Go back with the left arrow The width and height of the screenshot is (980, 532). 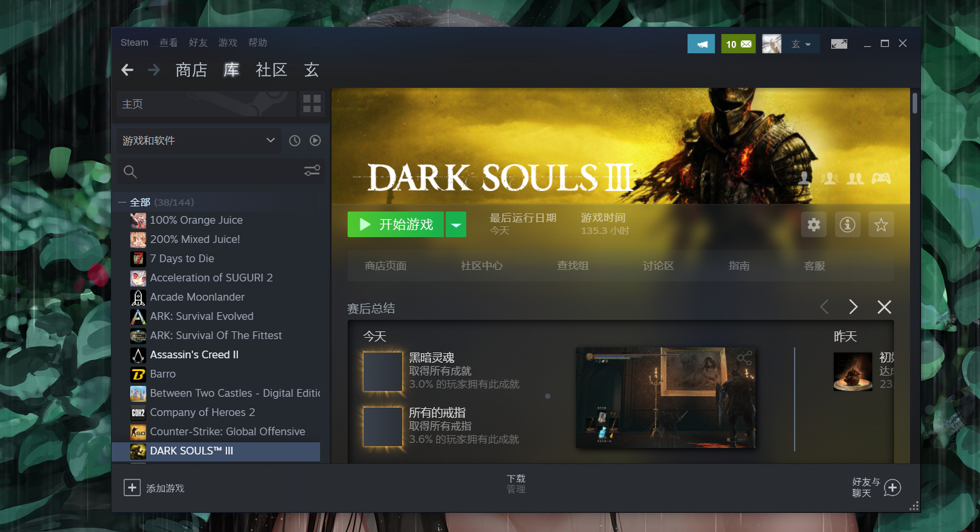128,70
